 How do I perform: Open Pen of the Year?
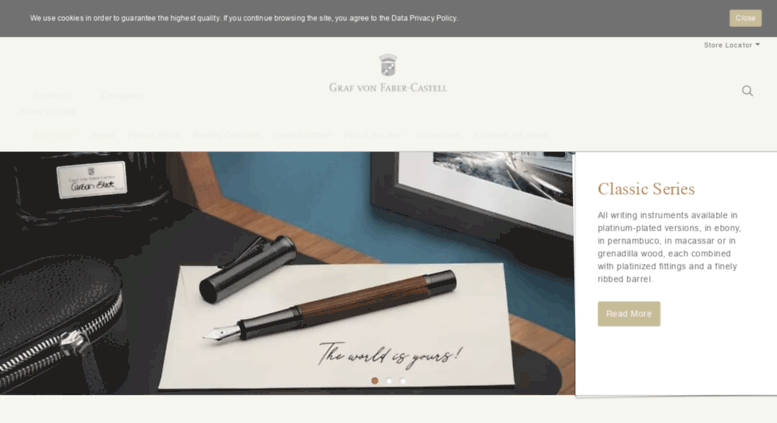373,135
